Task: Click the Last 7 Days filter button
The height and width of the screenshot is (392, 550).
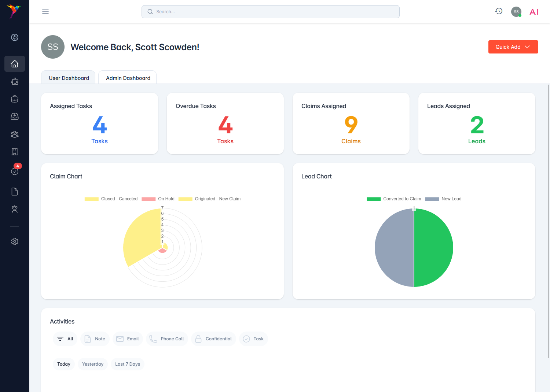Action: (128, 364)
